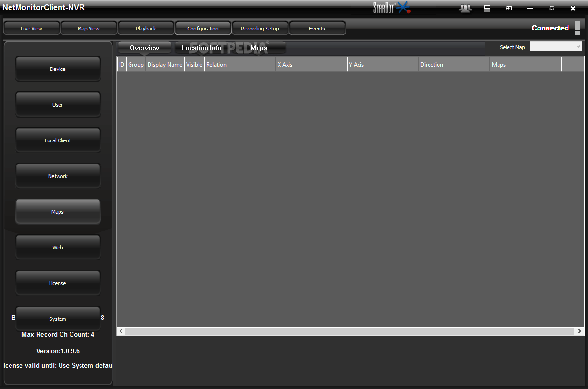Click the Max Record Ch Count: 4 text
This screenshot has width=588, height=389.
58,335
